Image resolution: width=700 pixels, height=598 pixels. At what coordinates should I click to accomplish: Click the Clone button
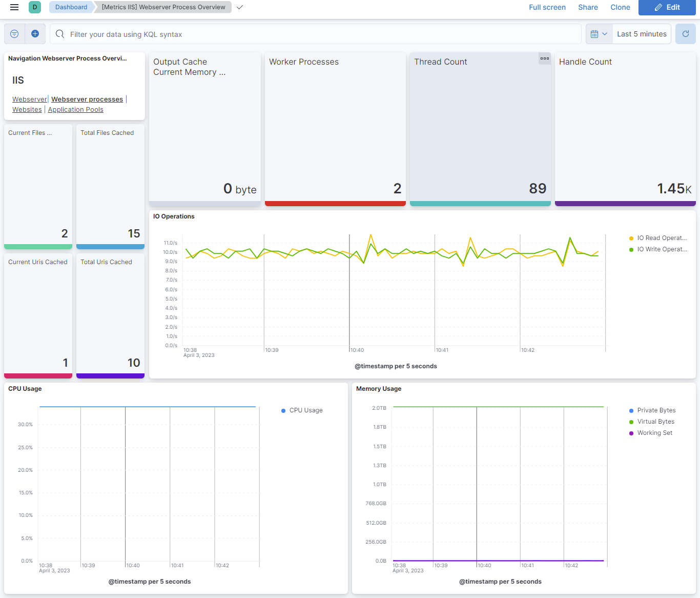click(x=620, y=7)
